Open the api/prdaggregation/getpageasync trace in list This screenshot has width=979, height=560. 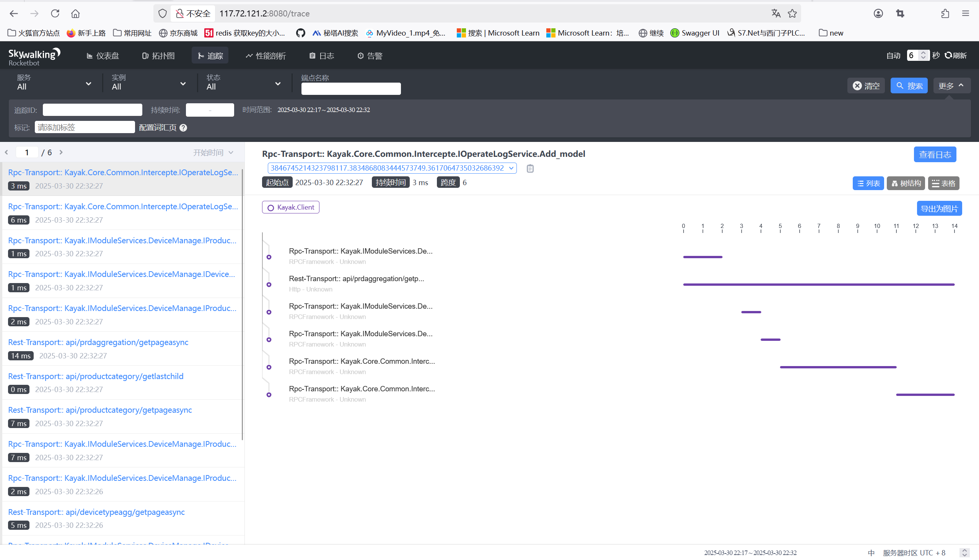tap(98, 342)
